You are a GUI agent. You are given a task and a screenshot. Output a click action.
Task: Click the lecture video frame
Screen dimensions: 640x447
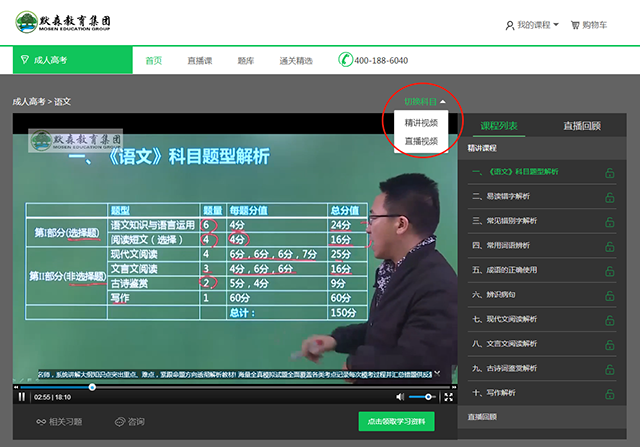pyautogui.click(x=235, y=249)
